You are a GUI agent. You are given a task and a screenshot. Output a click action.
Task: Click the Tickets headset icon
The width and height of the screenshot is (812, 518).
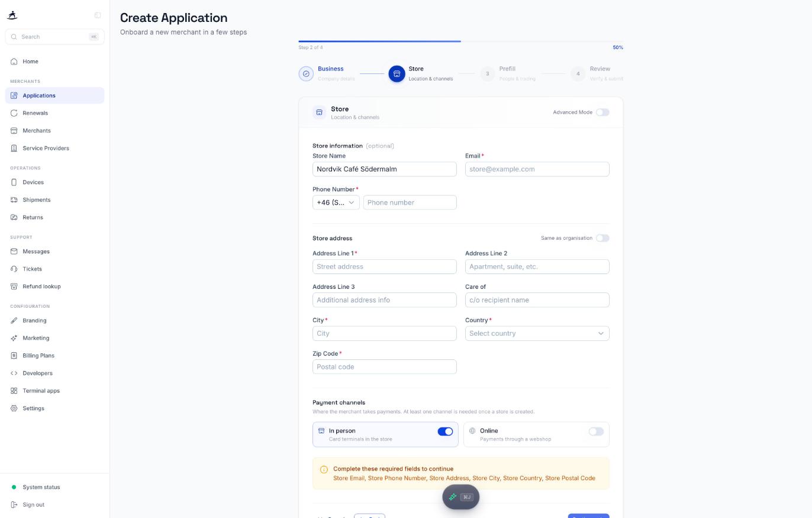pyautogui.click(x=14, y=269)
